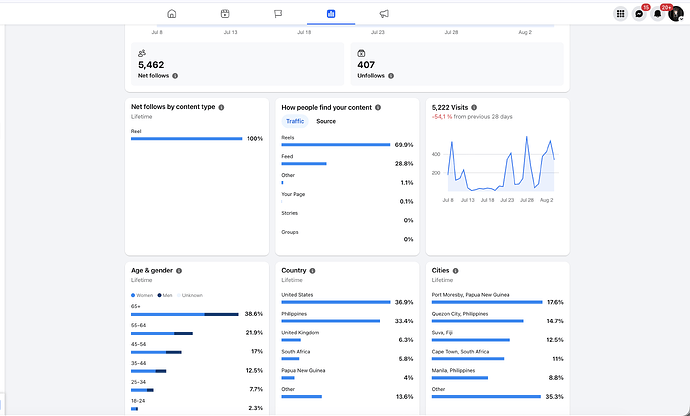Click the -54.1% change text
This screenshot has width=690, height=416.
pos(442,117)
